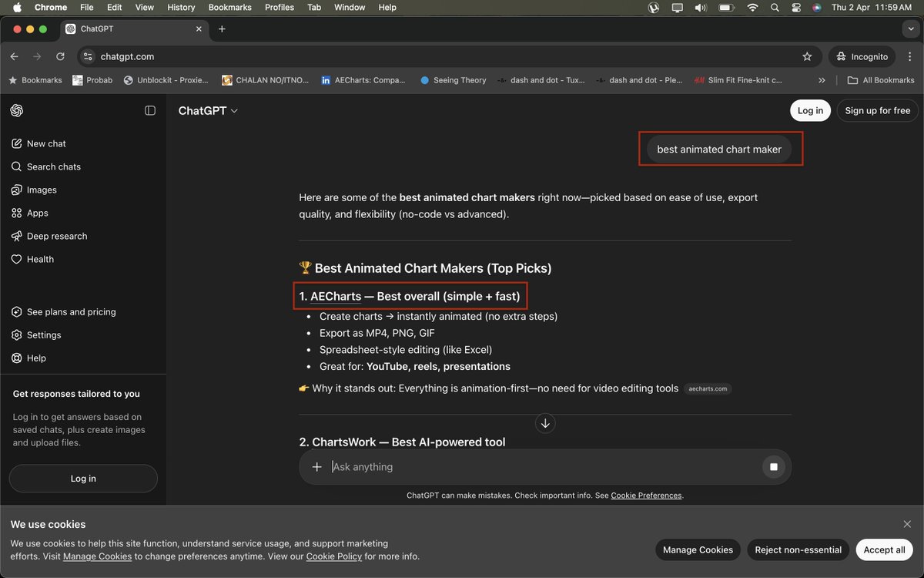Image resolution: width=924 pixels, height=578 pixels.
Task: Click the Incognito profile button
Action: tap(862, 56)
